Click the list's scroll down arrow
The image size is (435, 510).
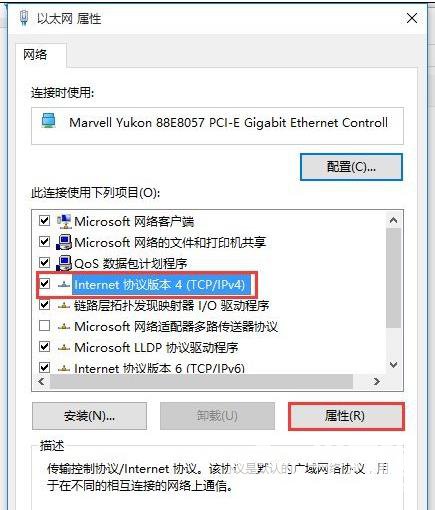click(x=394, y=365)
